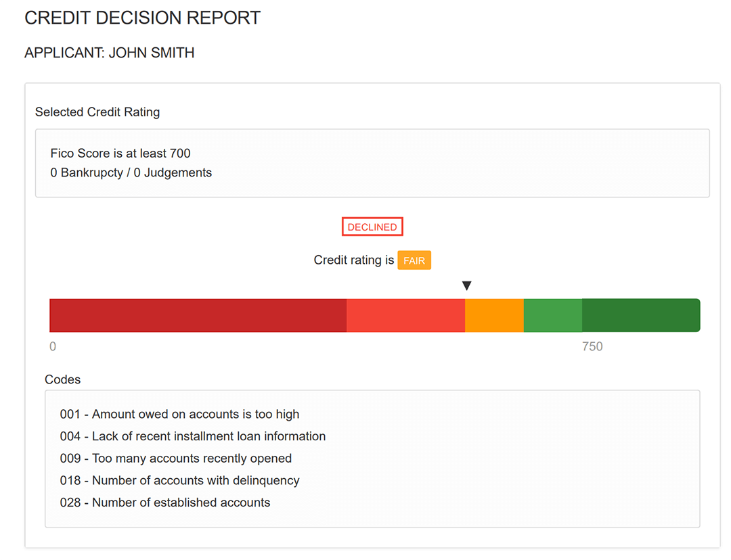
Task: Click the Applicant John Smith heading
Action: coord(110,53)
